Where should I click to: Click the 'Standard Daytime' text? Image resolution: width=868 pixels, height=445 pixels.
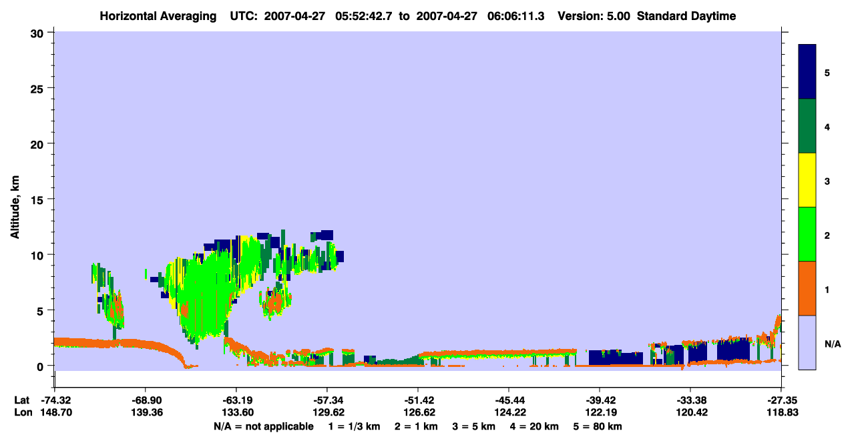pyautogui.click(x=686, y=16)
